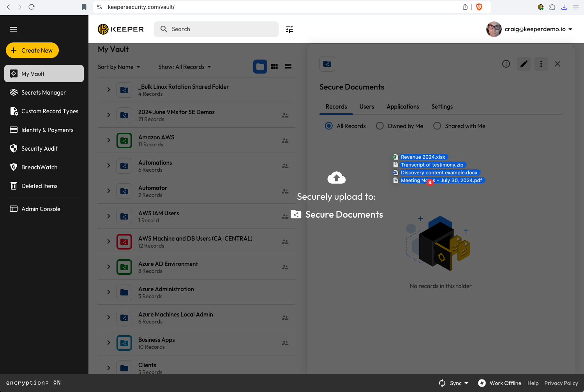584x392 pixels.
Task: Click the search filter options icon
Action: [289, 29]
